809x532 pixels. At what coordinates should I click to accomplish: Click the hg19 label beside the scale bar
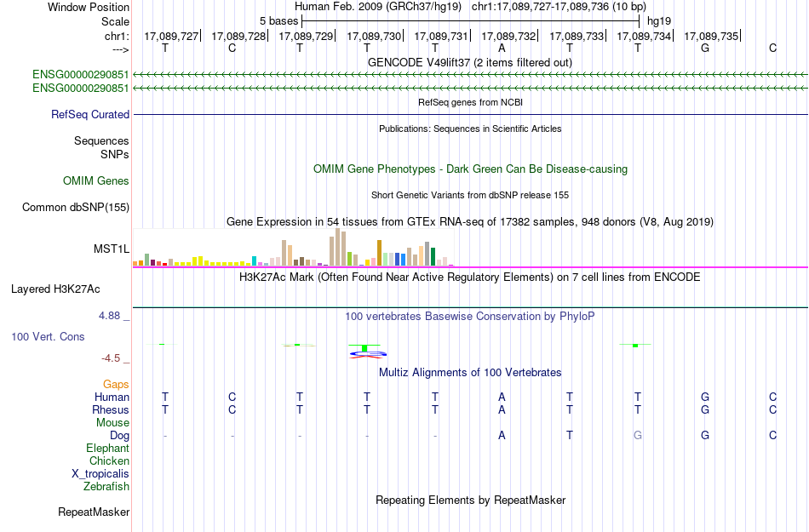click(x=659, y=21)
